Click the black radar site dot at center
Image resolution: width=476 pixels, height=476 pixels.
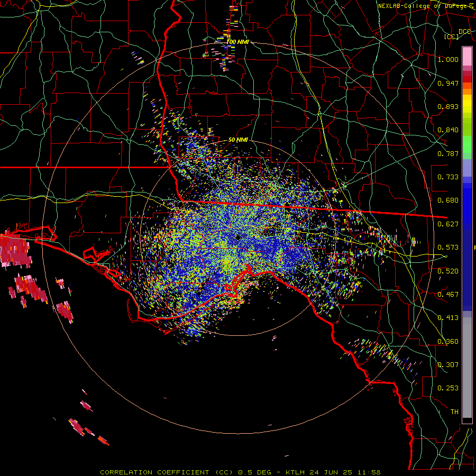pyautogui.click(x=239, y=237)
